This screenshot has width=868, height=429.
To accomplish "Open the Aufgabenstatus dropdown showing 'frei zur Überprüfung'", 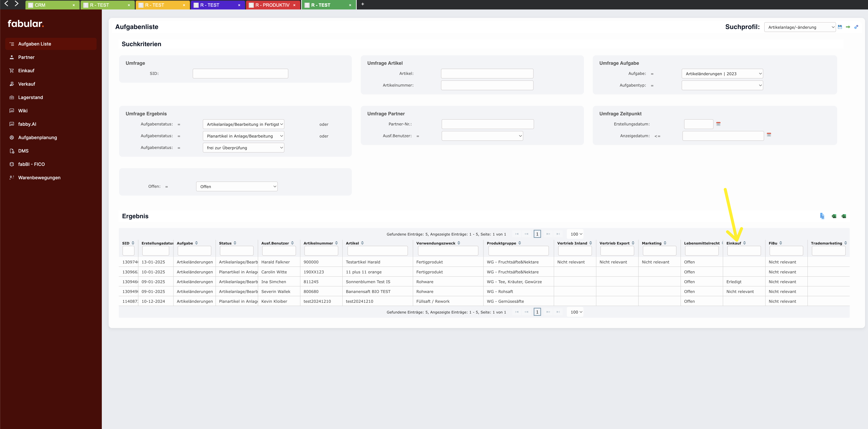I will (x=243, y=148).
